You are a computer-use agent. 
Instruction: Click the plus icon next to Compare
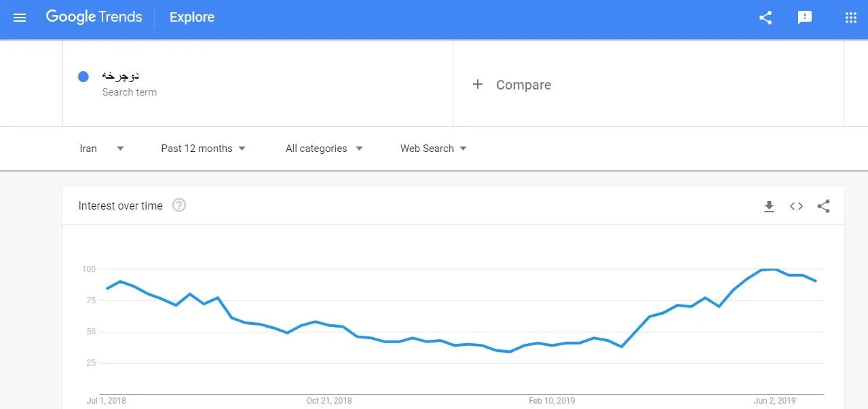[x=478, y=84]
